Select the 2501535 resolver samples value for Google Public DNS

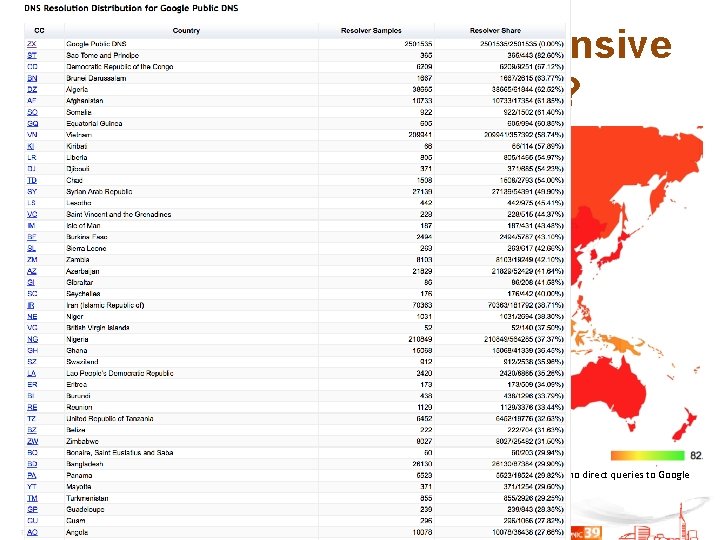click(418, 44)
